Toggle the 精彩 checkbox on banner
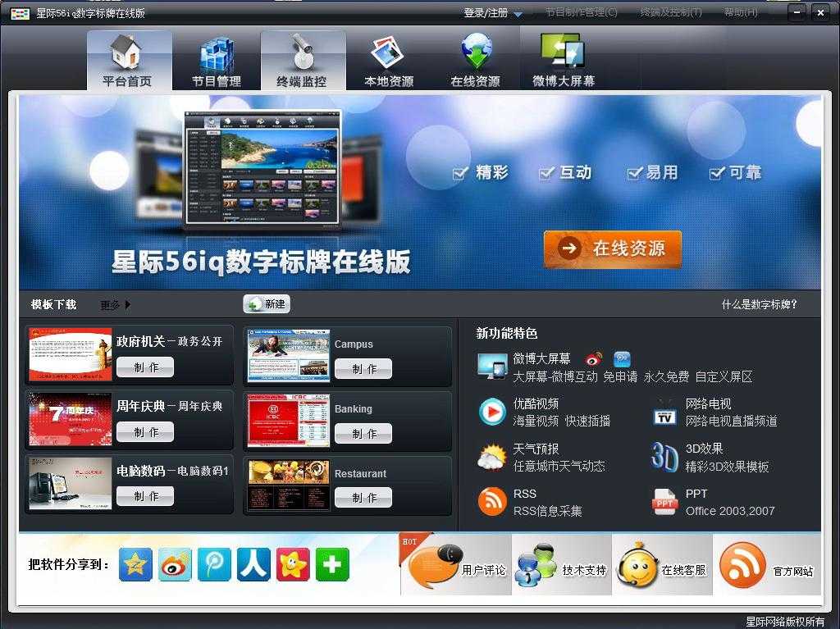 [x=460, y=174]
